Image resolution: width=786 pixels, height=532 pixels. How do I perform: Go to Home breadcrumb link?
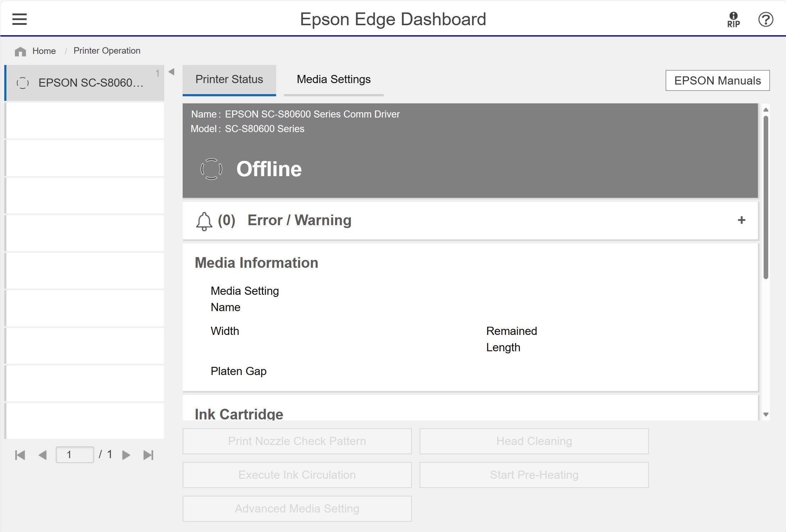pos(44,51)
